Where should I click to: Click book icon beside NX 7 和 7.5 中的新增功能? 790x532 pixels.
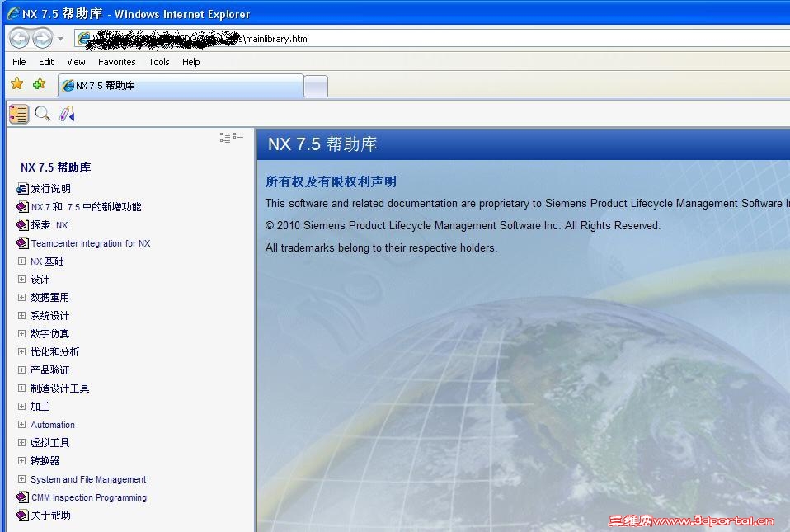22,207
